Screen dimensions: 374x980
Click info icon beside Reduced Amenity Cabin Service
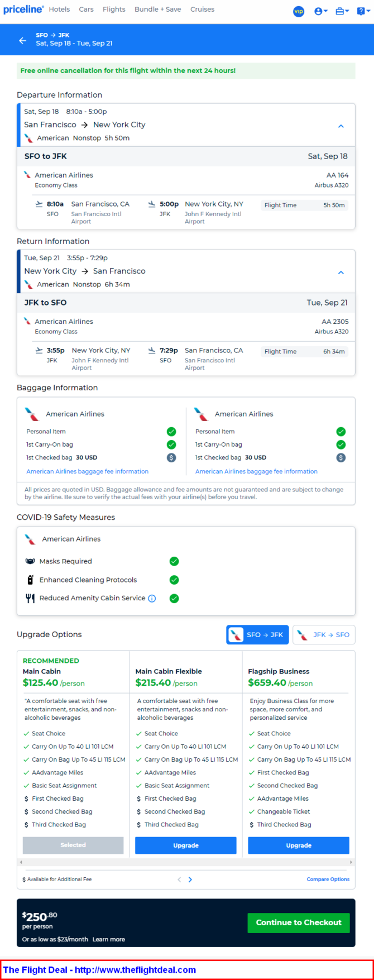coord(152,598)
